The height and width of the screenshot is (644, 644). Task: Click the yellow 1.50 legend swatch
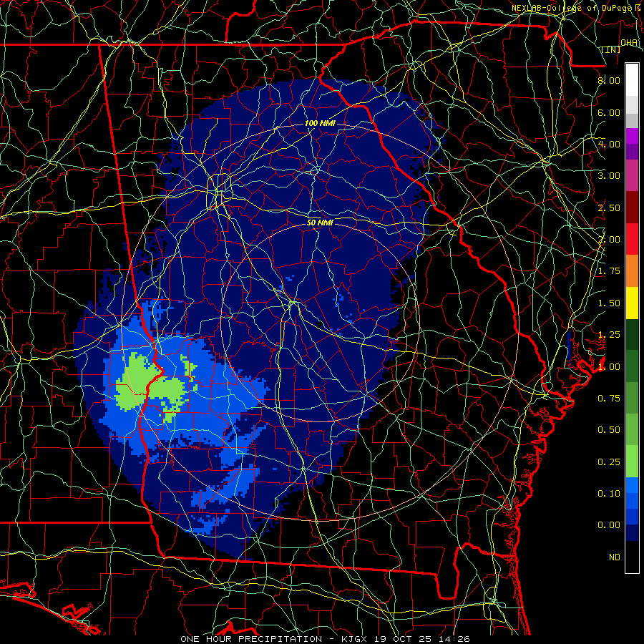point(632,303)
